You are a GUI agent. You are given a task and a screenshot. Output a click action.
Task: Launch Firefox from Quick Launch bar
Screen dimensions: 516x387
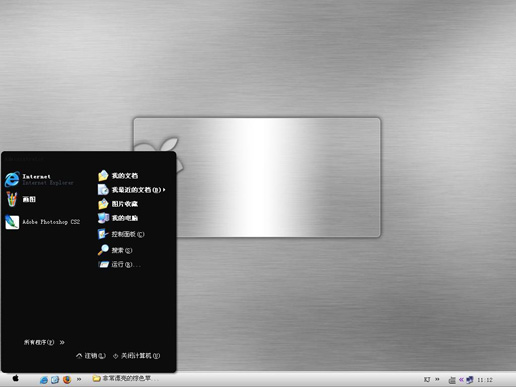pos(67,379)
